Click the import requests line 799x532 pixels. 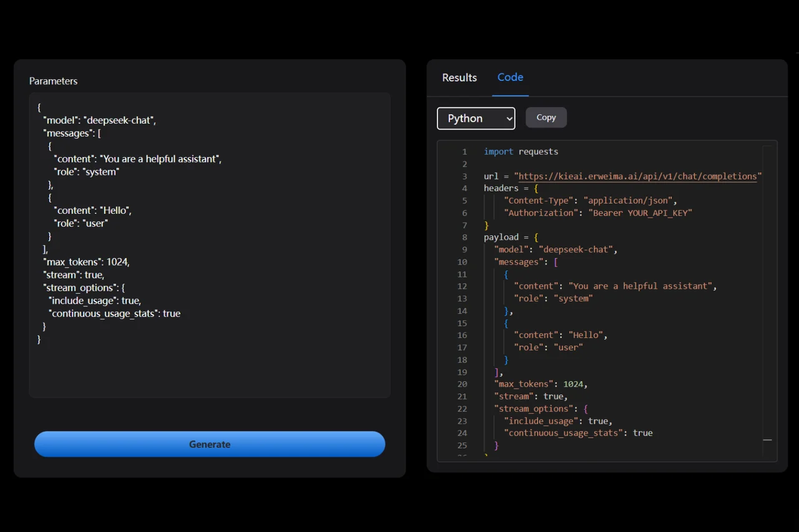(521, 152)
